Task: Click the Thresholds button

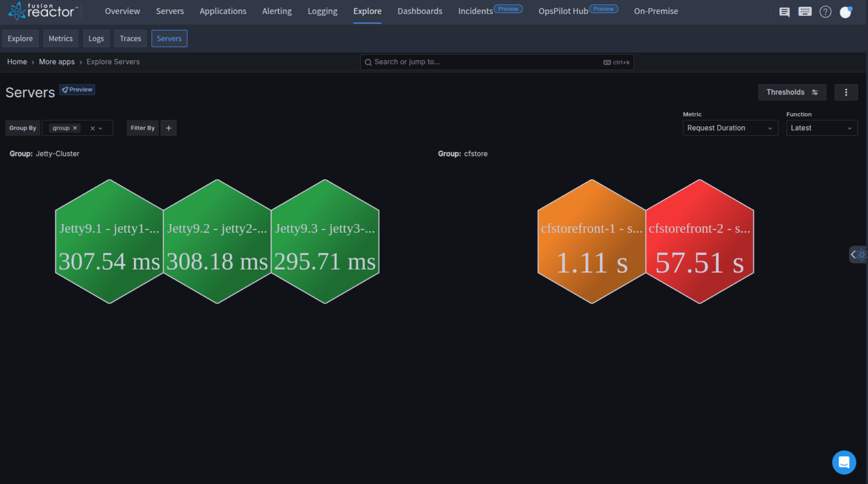Action: pyautogui.click(x=792, y=92)
